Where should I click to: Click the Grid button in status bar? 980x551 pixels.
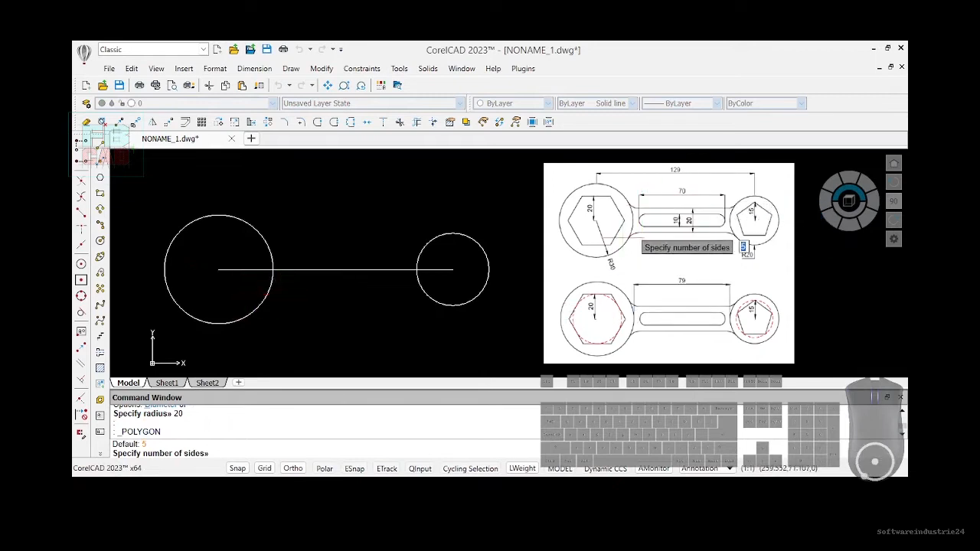(264, 468)
